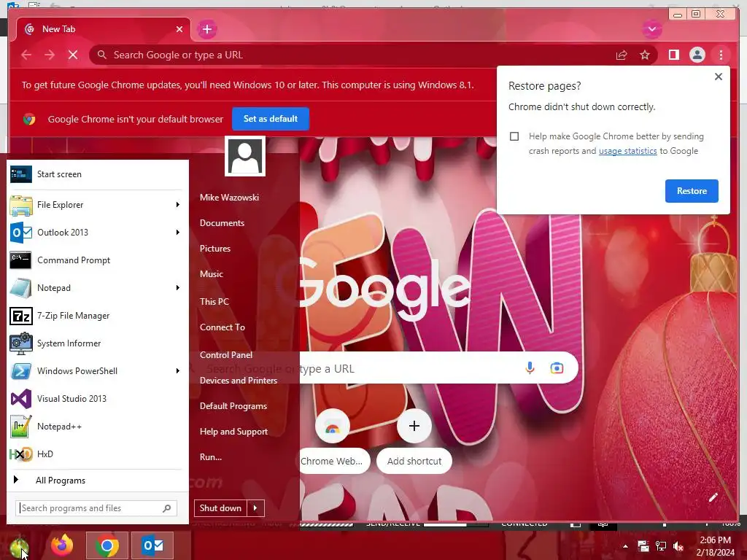Click the muted speaker tray icon

(678, 546)
